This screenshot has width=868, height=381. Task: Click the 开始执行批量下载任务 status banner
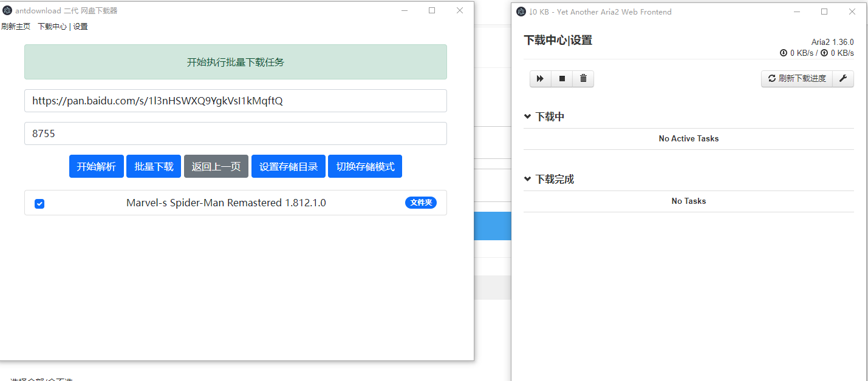[236, 62]
